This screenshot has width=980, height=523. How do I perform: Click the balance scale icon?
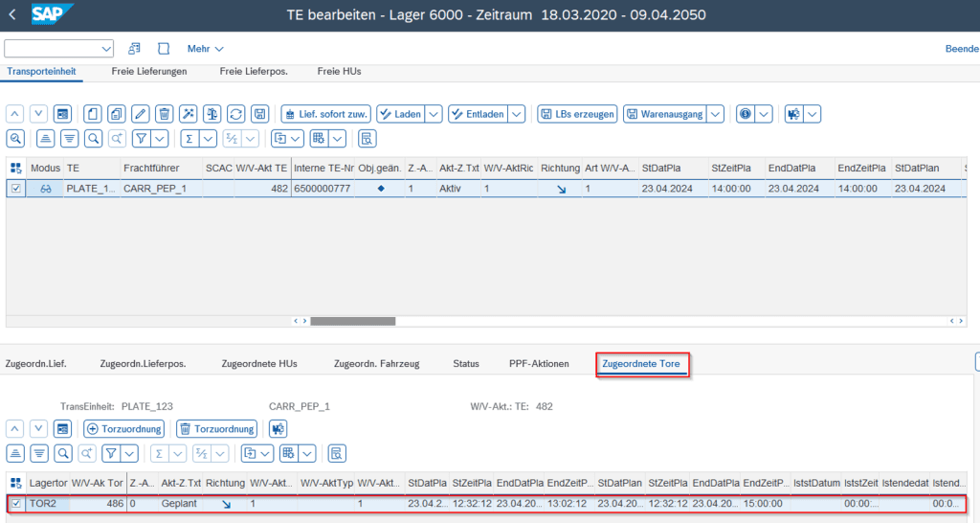[x=212, y=114]
